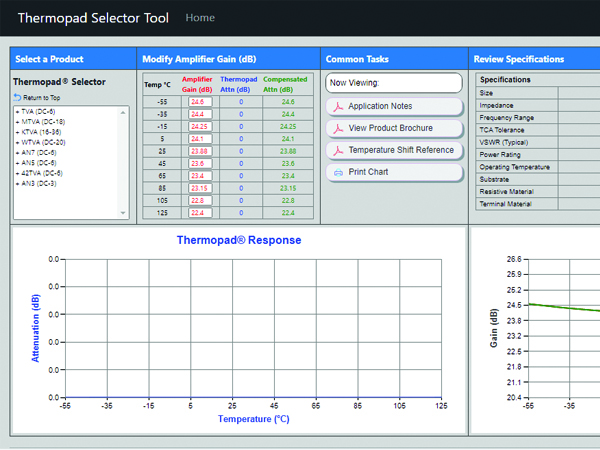Click the View Product Brochure PDF icon
This screenshot has height=450, width=600.
(x=338, y=129)
